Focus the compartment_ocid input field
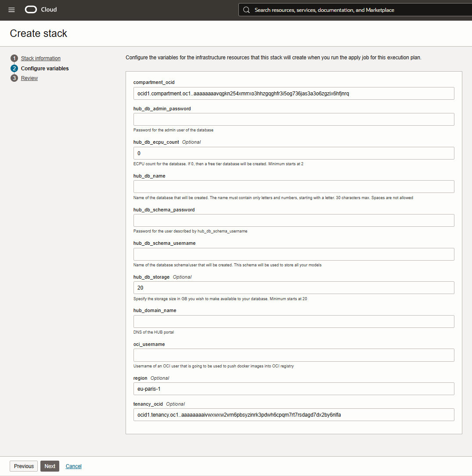 tap(294, 93)
